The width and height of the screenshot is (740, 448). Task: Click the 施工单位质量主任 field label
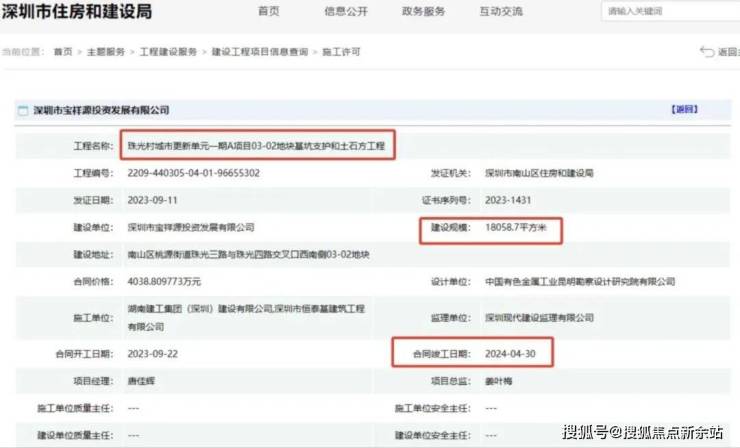[76, 408]
